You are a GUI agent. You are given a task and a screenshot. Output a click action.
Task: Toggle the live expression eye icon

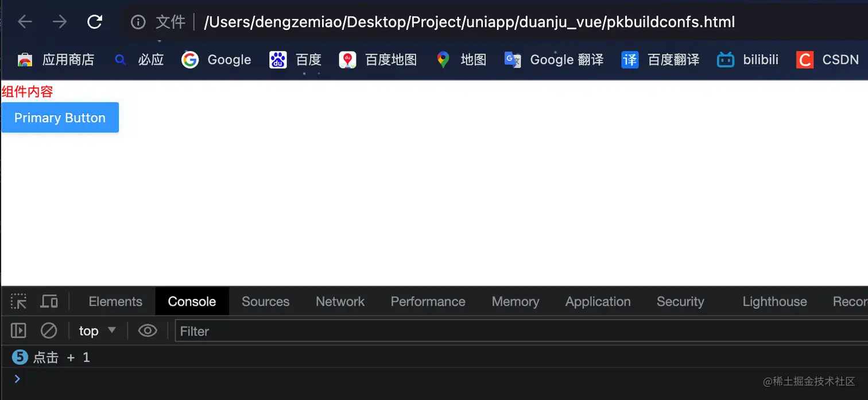pyautogui.click(x=148, y=330)
